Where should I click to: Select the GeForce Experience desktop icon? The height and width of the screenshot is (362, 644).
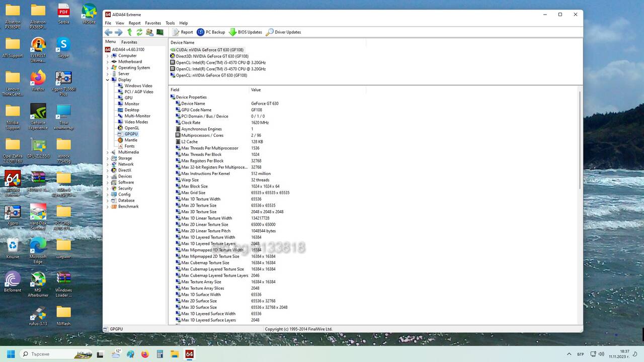pos(38,117)
